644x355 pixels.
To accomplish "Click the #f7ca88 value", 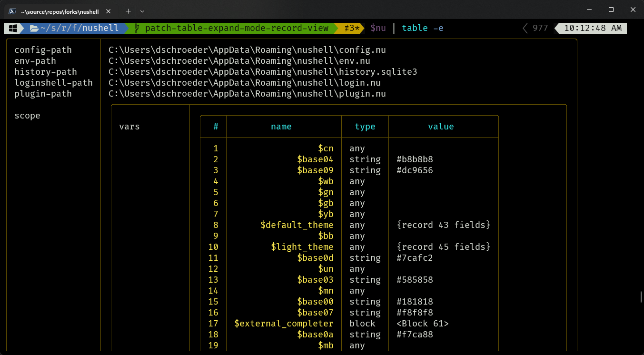I will (415, 335).
